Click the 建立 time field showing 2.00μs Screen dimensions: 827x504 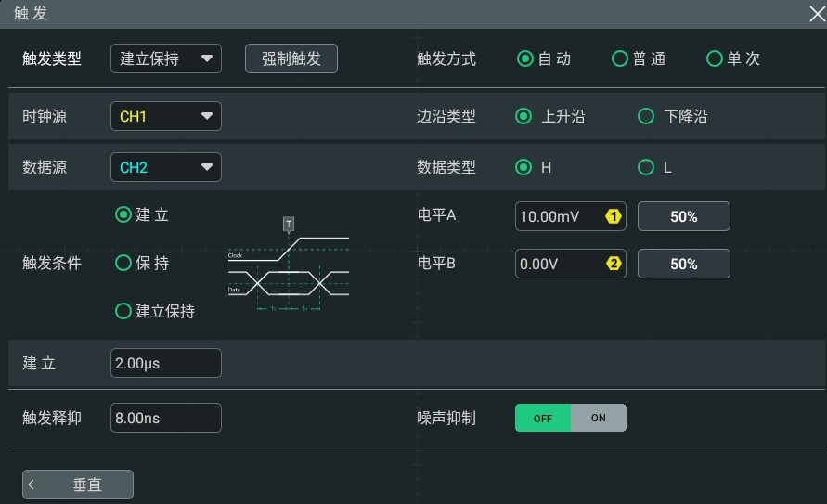click(166, 363)
